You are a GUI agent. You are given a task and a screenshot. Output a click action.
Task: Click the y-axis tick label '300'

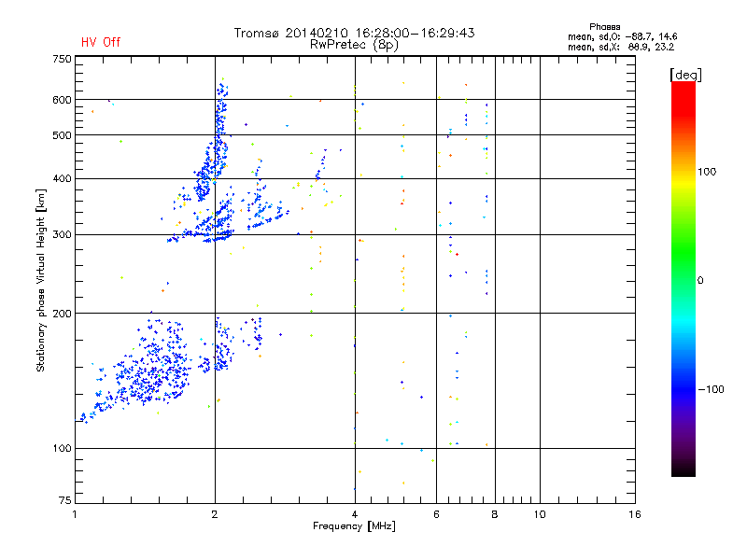click(62, 235)
